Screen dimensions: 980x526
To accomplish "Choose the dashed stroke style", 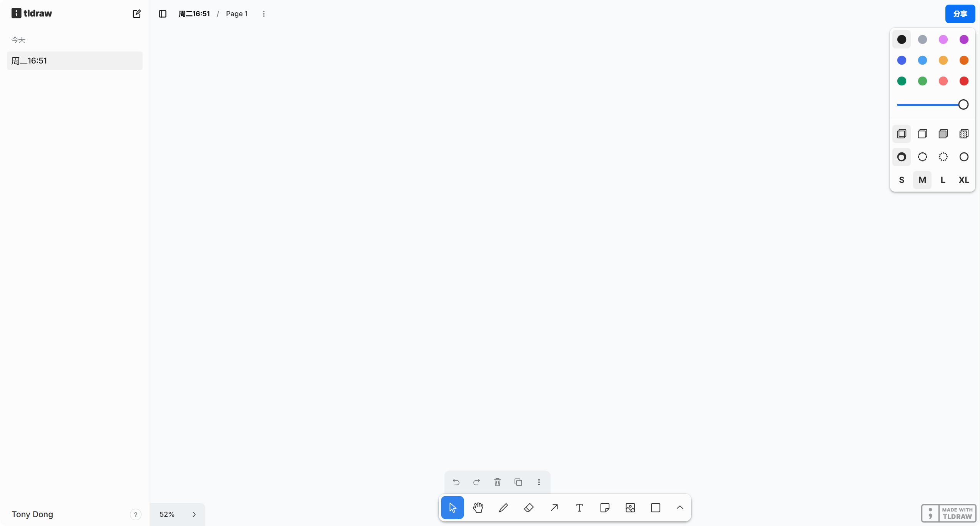I will (922, 157).
